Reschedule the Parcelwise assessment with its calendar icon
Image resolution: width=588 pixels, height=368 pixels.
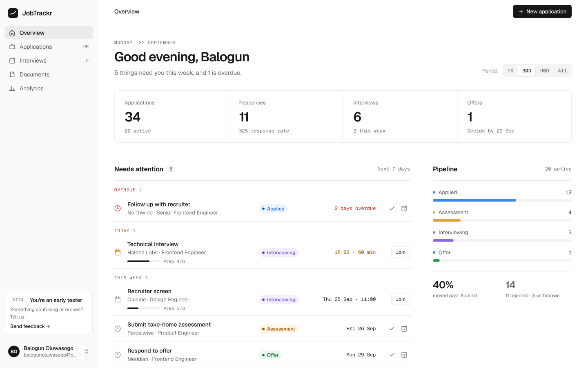point(404,329)
